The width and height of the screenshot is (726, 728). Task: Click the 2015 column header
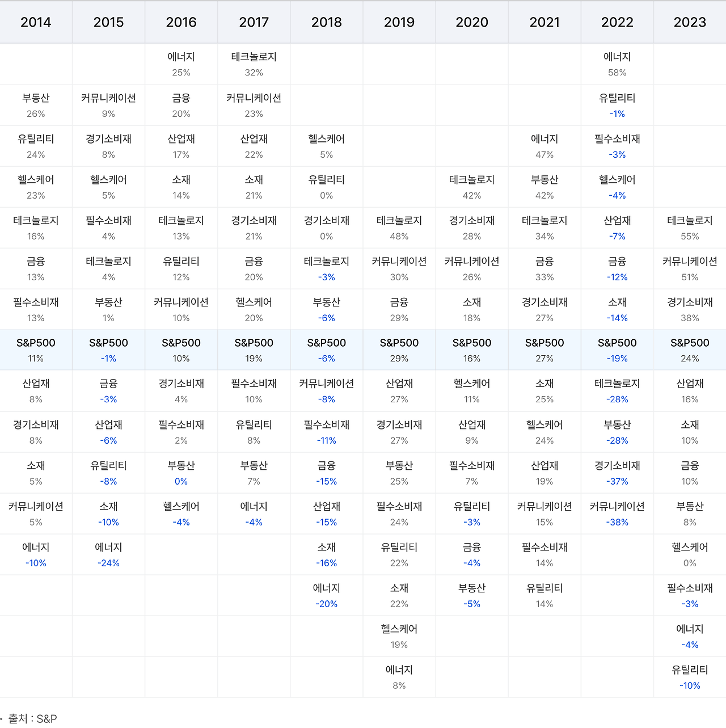[108, 22]
